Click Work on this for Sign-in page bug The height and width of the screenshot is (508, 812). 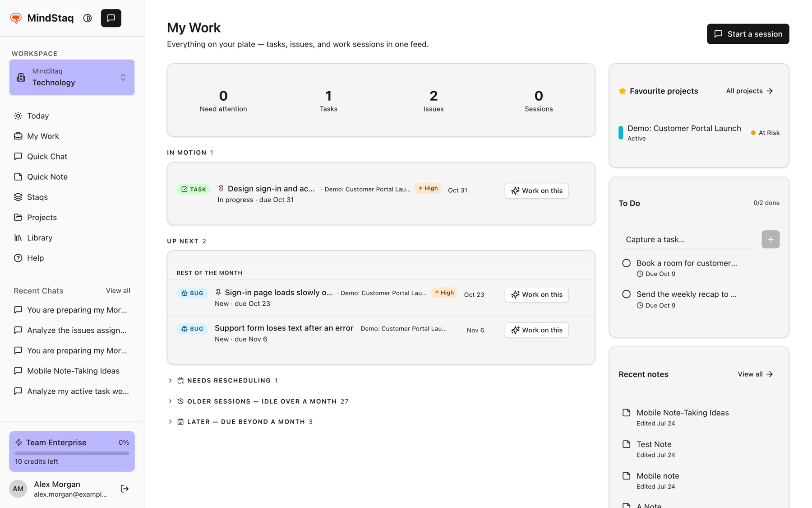[x=536, y=294]
